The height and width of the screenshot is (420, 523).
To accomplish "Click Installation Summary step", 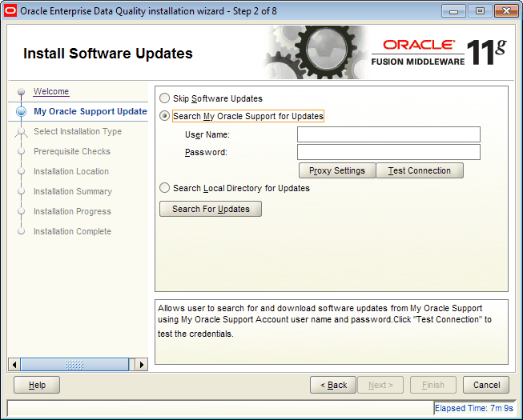I will 73,191.
